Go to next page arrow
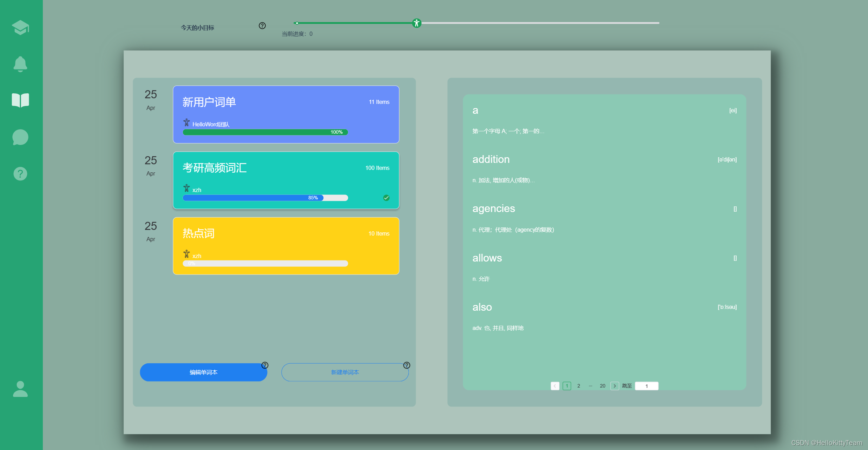The image size is (868, 450). [614, 386]
